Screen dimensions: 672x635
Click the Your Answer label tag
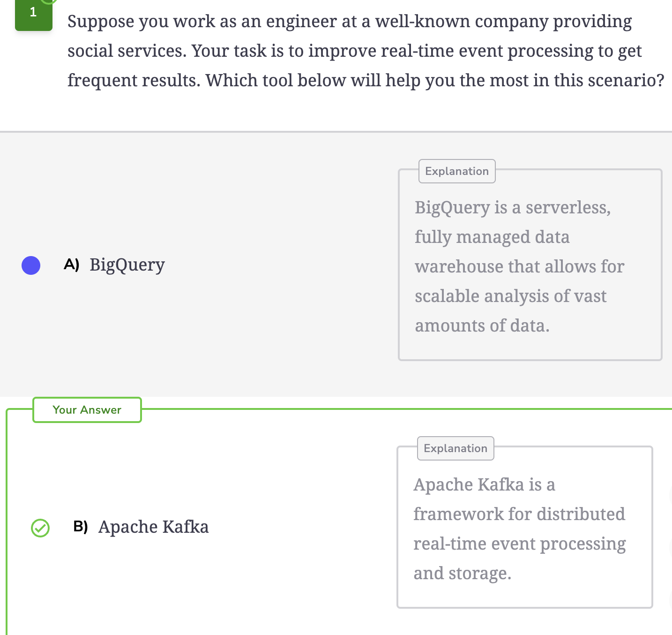87,410
